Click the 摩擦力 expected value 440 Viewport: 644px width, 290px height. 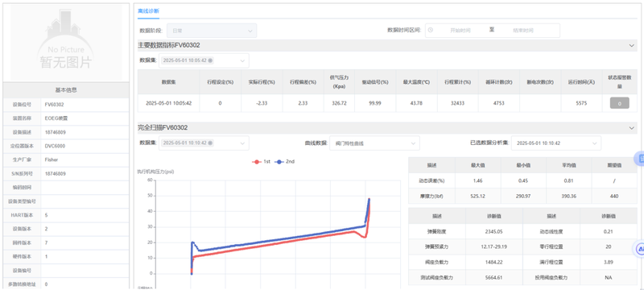click(x=614, y=197)
